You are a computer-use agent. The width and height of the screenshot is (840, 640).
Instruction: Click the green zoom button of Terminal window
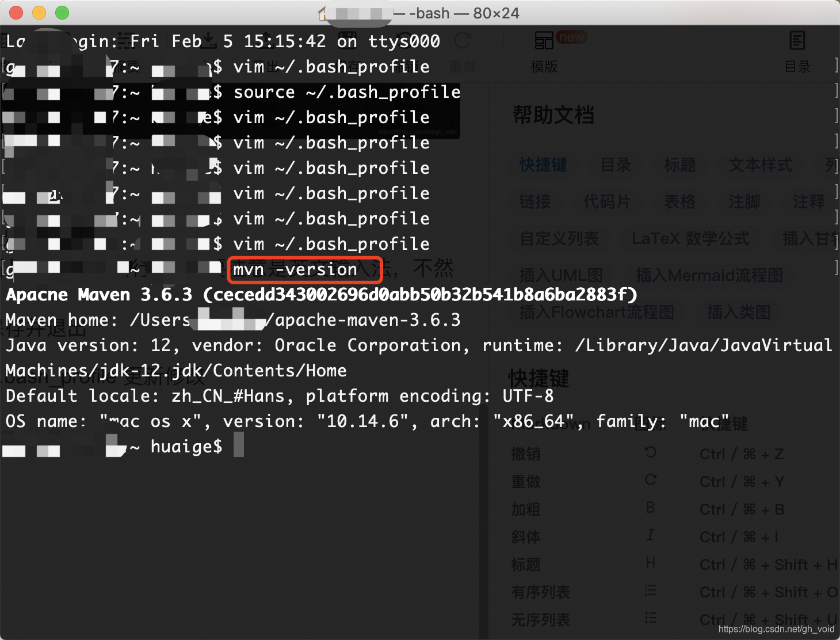[x=62, y=13]
